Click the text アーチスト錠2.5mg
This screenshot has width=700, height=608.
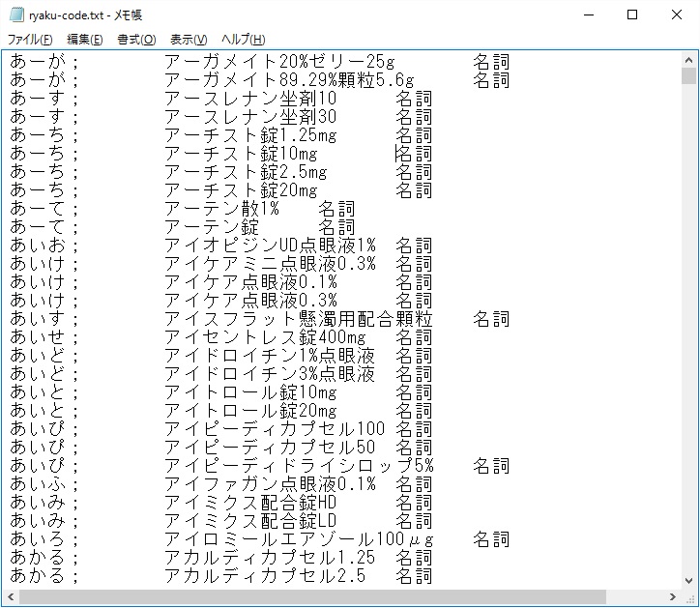pyautogui.click(x=246, y=172)
